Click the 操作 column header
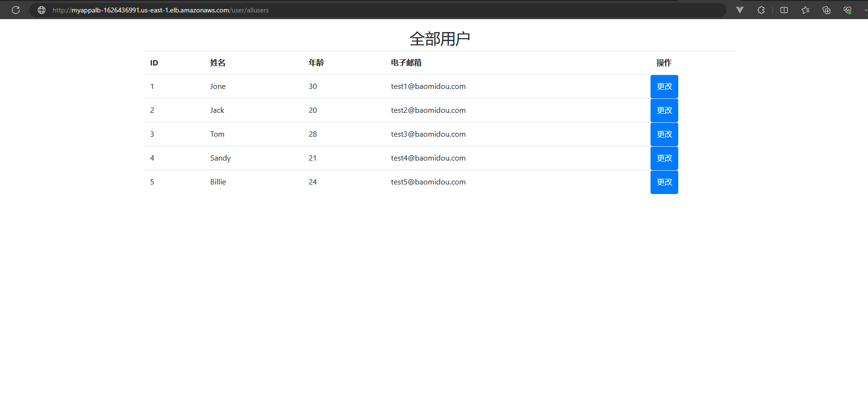This screenshot has height=411, width=868. click(x=664, y=63)
